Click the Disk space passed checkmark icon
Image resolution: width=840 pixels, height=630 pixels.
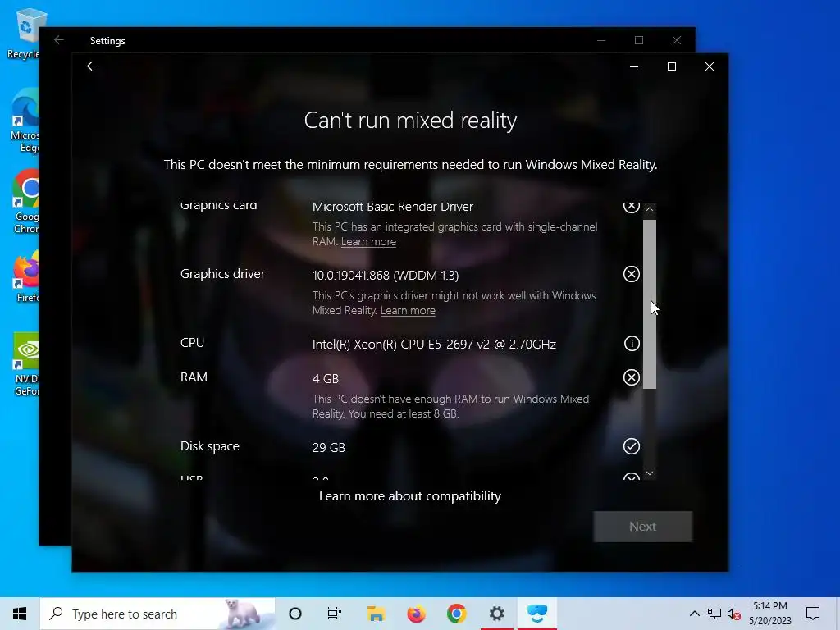click(632, 446)
